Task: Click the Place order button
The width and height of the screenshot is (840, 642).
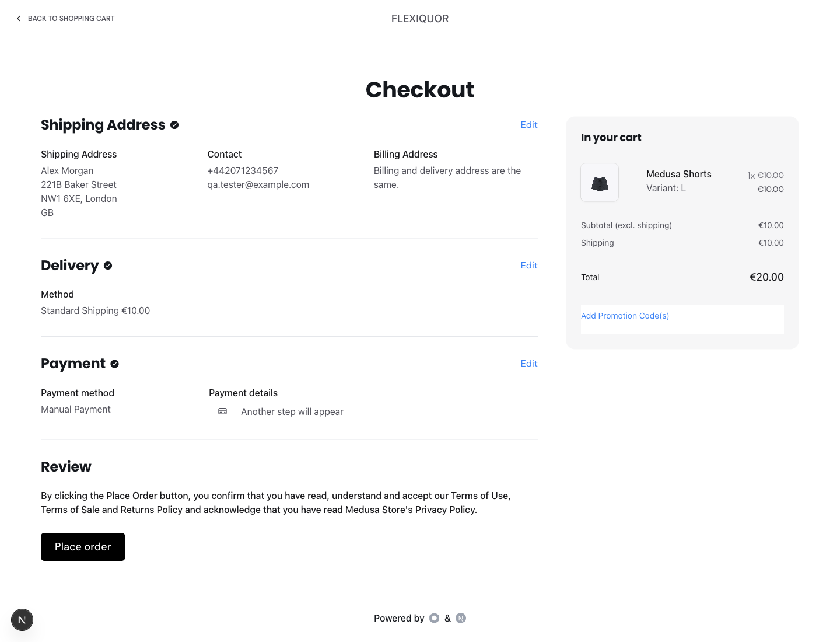Action: pyautogui.click(x=83, y=547)
